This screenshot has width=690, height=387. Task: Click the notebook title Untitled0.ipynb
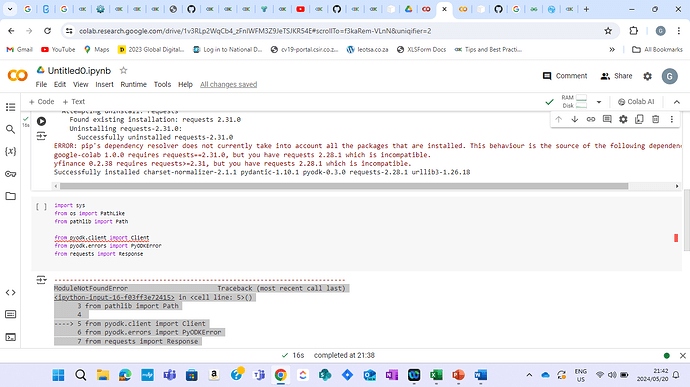(79, 70)
